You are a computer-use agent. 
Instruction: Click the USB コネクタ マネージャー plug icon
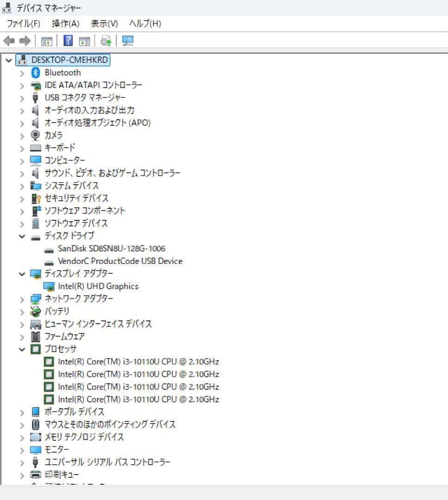35,98
